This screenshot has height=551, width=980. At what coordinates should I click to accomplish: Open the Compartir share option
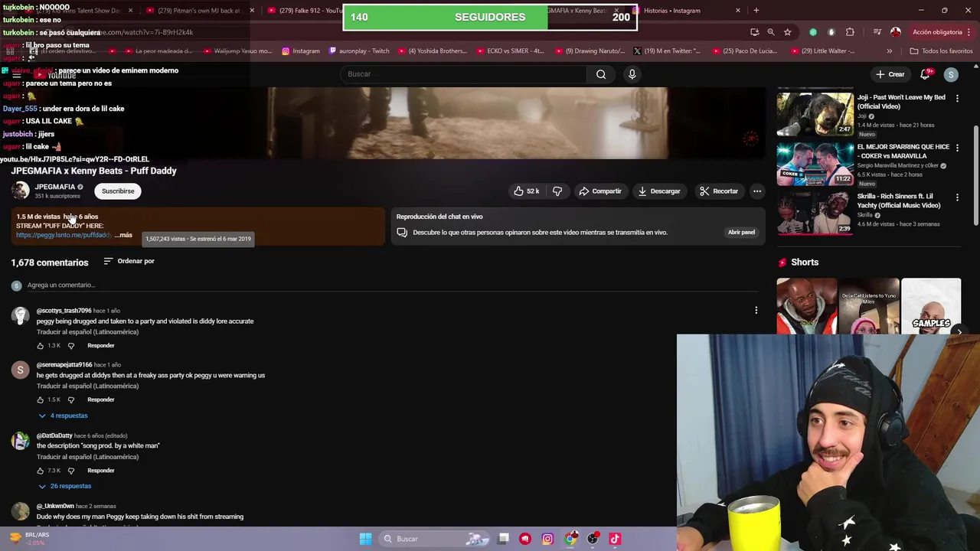(600, 191)
